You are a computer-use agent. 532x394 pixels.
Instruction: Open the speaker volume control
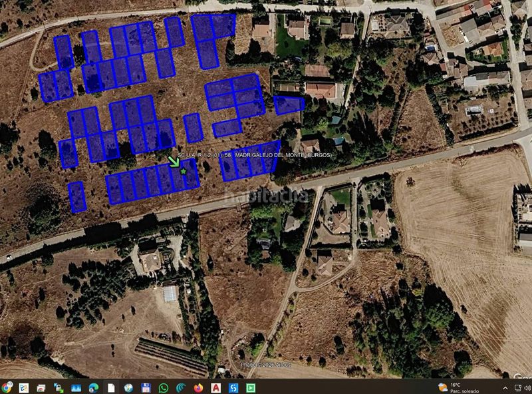[x=528, y=388]
